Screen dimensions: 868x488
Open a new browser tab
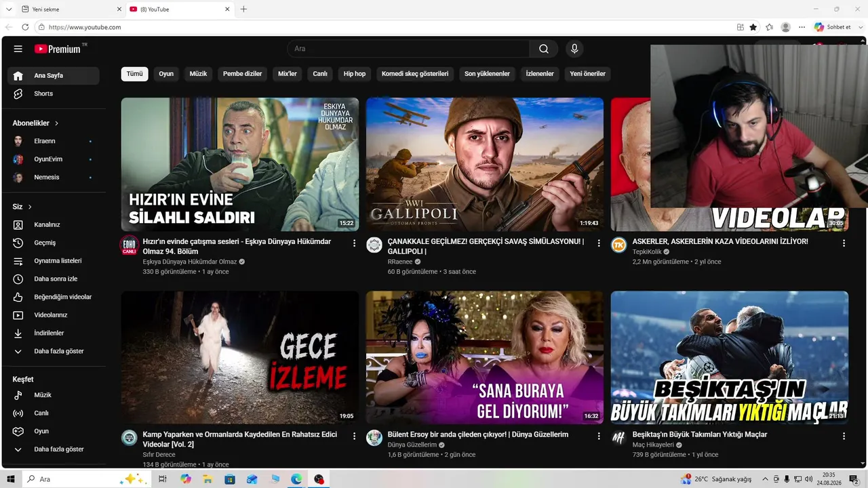coord(243,9)
